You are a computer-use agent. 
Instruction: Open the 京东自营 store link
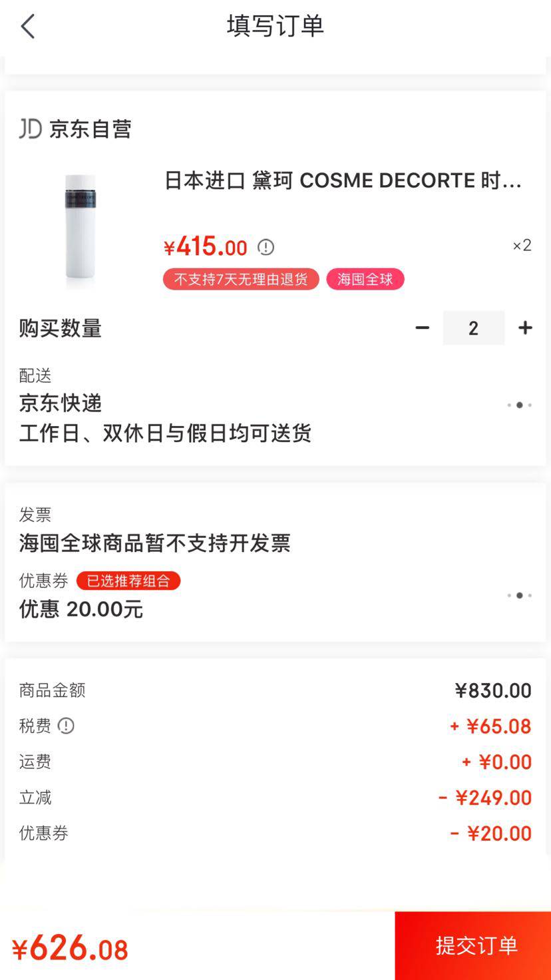coord(90,128)
